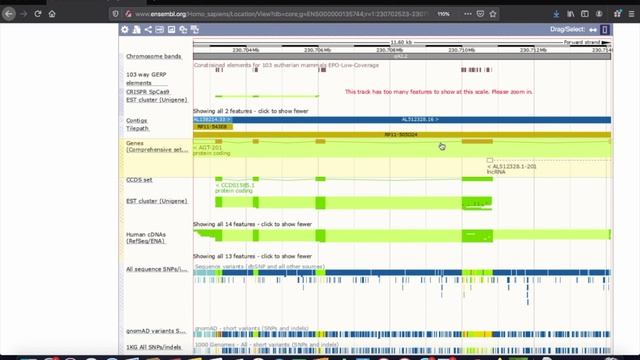Click the red 'too many features' message

(439, 92)
